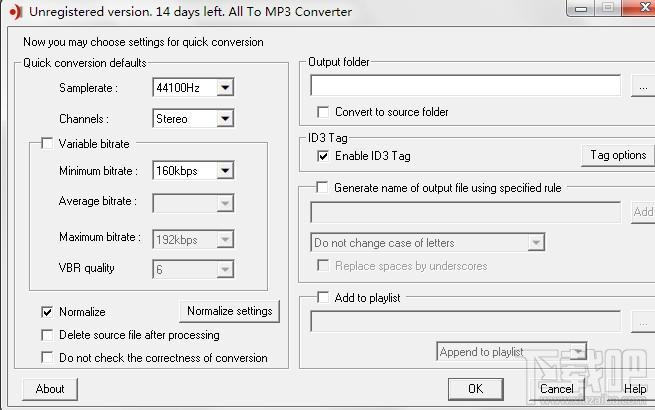Expand the Minimum bitrate 160kbps dropdown
The width and height of the screenshot is (655, 410).
click(x=193, y=171)
